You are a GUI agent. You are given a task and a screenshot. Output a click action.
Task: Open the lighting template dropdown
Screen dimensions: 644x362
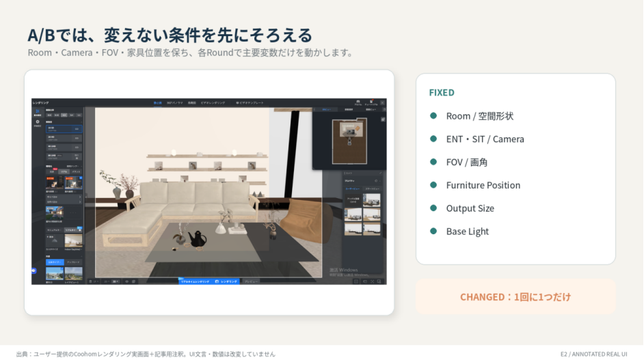(74, 166)
